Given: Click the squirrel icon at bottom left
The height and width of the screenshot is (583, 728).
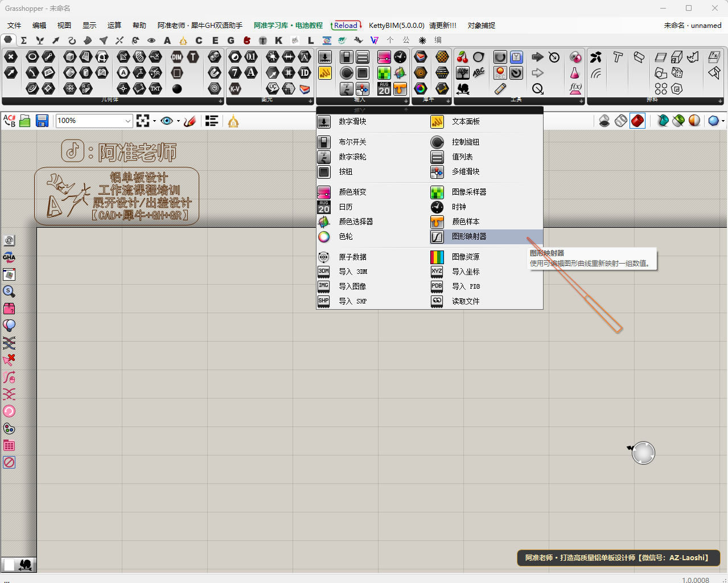Looking at the screenshot, I should (x=26, y=564).
